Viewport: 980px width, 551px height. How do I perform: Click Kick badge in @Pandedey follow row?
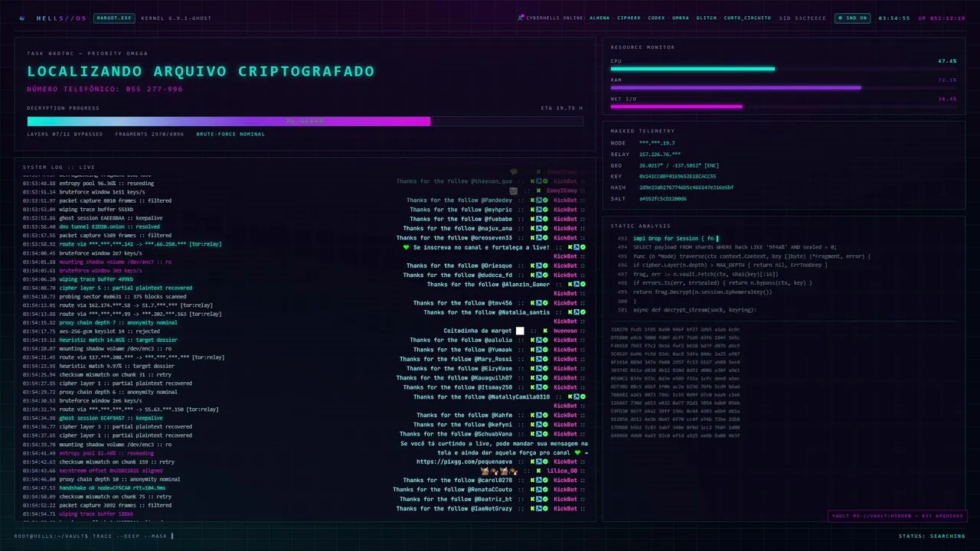[533, 201]
